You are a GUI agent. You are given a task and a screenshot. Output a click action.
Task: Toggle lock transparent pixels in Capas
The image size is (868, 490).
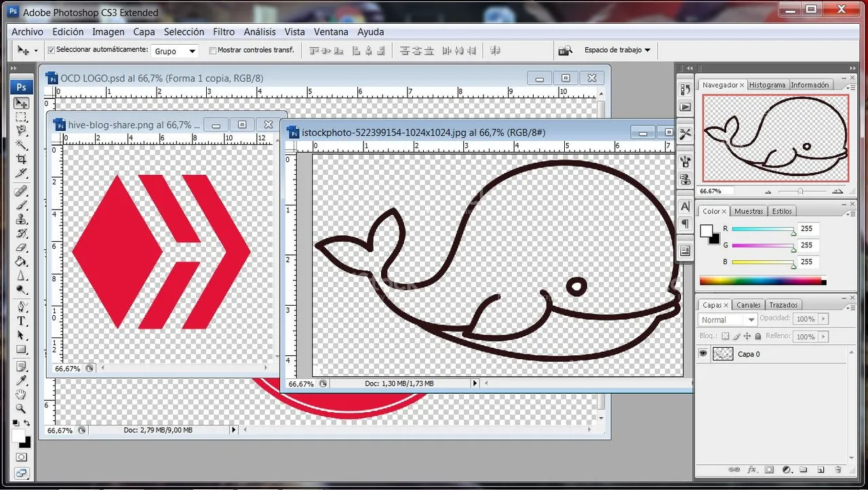(725, 336)
